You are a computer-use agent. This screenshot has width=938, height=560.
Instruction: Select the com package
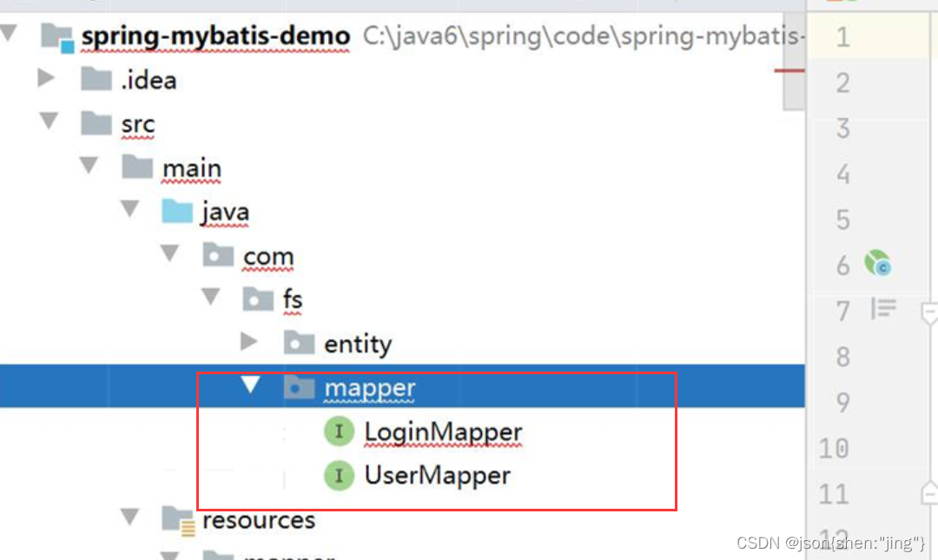268,257
